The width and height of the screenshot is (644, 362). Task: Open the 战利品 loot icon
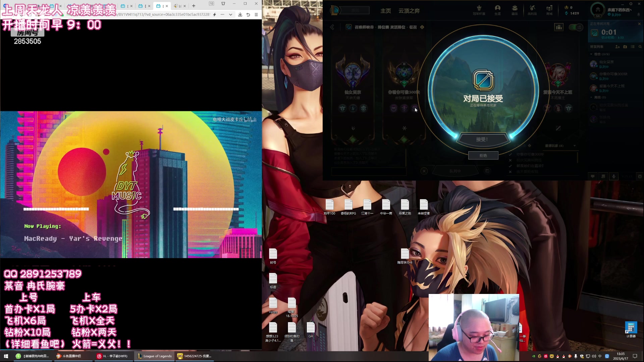pos(532,10)
